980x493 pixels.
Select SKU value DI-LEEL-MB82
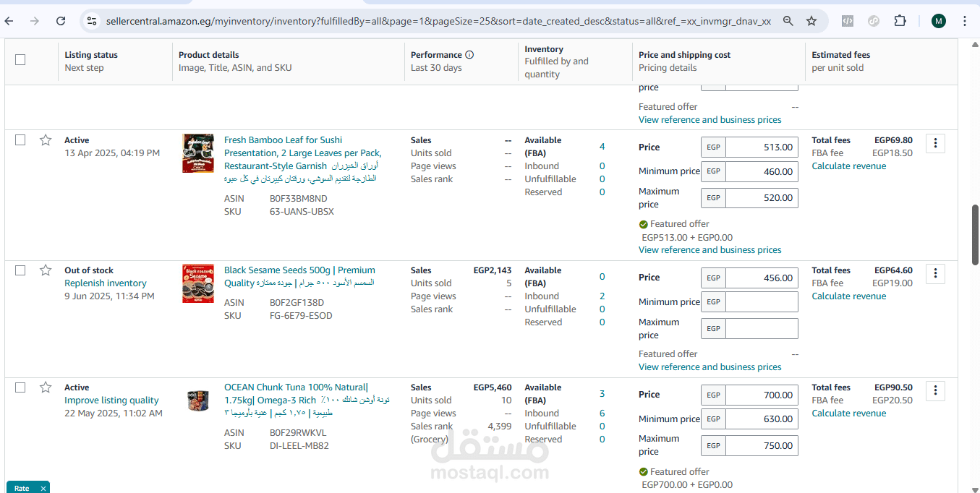coord(299,446)
